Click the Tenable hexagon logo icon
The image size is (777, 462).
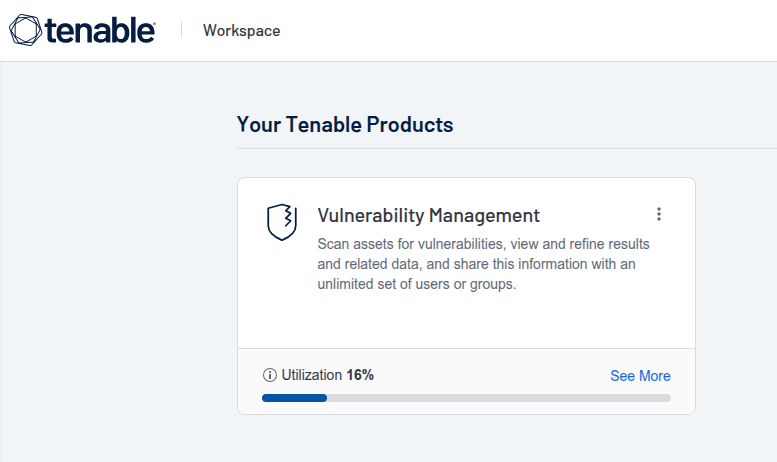pyautogui.click(x=25, y=30)
